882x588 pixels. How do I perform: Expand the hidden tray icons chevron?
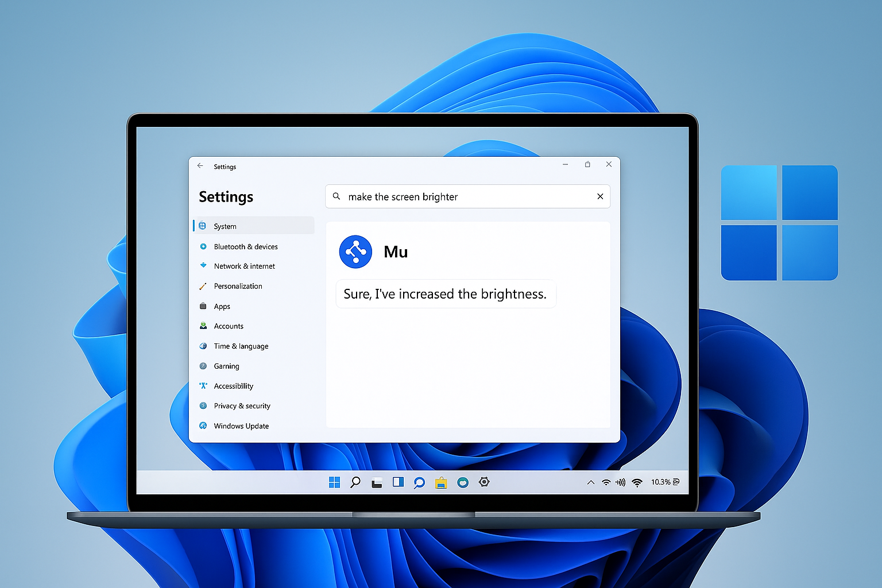[590, 482]
